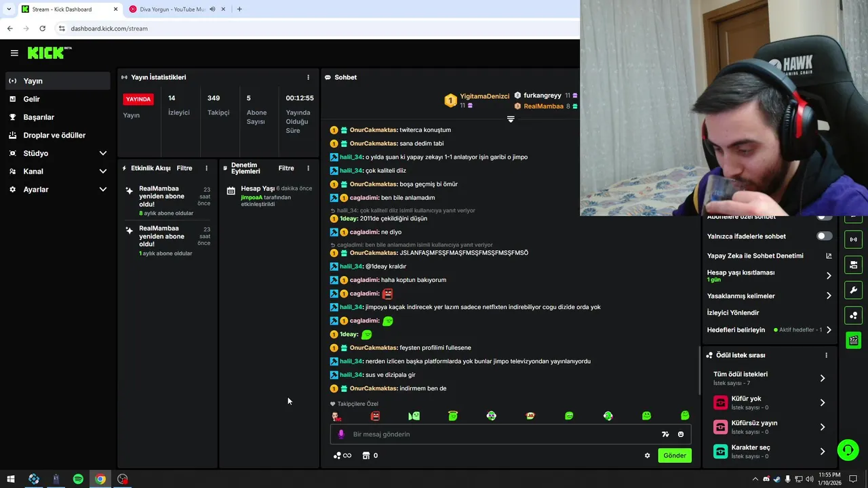Expand Küfür yok reward requests

769,403
